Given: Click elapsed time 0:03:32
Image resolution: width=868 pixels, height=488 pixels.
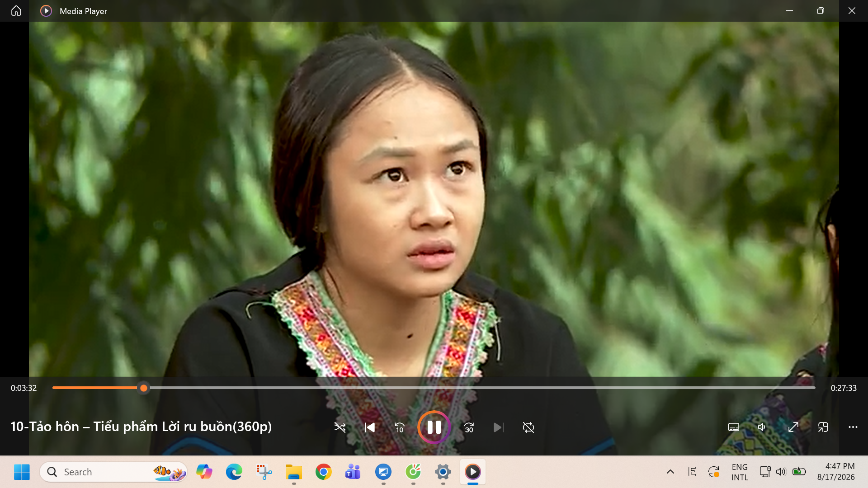Looking at the screenshot, I should click(24, 388).
